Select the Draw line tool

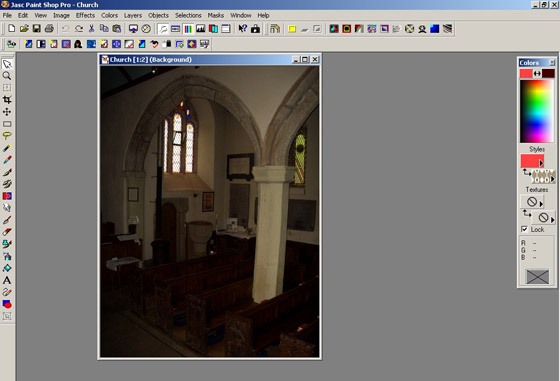coord(7,292)
